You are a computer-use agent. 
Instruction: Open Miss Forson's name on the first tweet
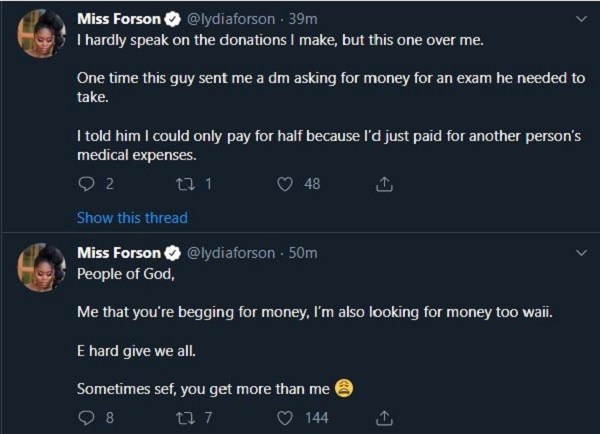coord(116,19)
